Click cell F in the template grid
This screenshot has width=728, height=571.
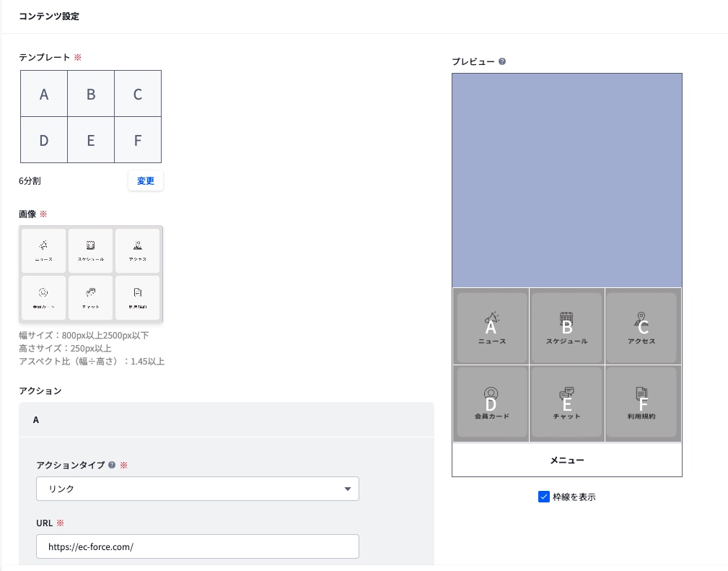(x=138, y=140)
